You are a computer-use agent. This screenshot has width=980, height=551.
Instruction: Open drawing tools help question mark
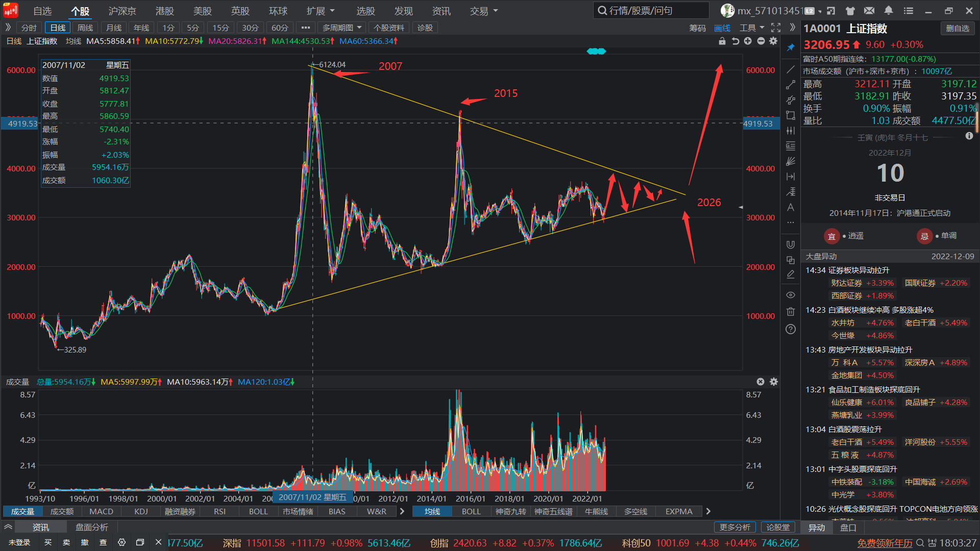pos(791,329)
